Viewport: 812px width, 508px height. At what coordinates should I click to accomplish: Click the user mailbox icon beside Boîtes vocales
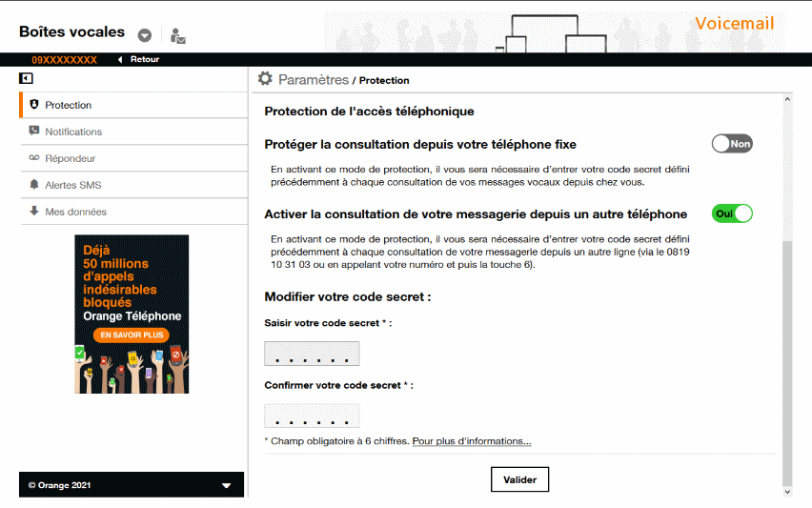pos(177,35)
